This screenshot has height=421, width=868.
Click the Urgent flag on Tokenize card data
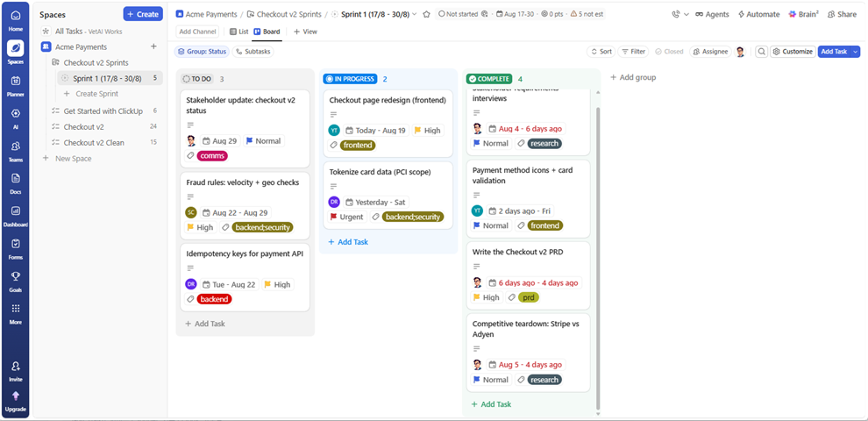[x=346, y=218]
